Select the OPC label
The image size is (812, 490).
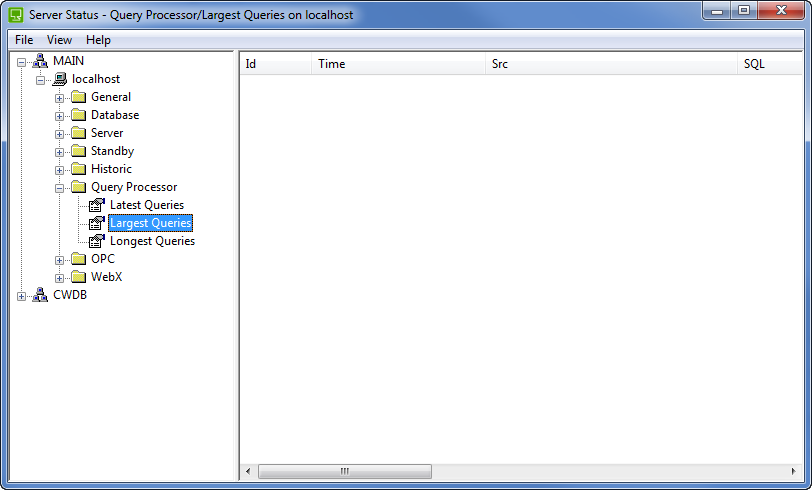pyautogui.click(x=103, y=258)
